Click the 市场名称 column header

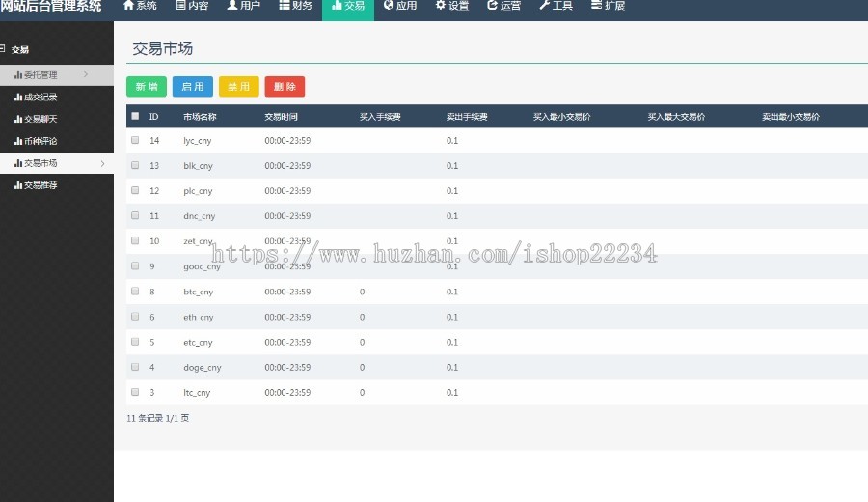pos(200,117)
